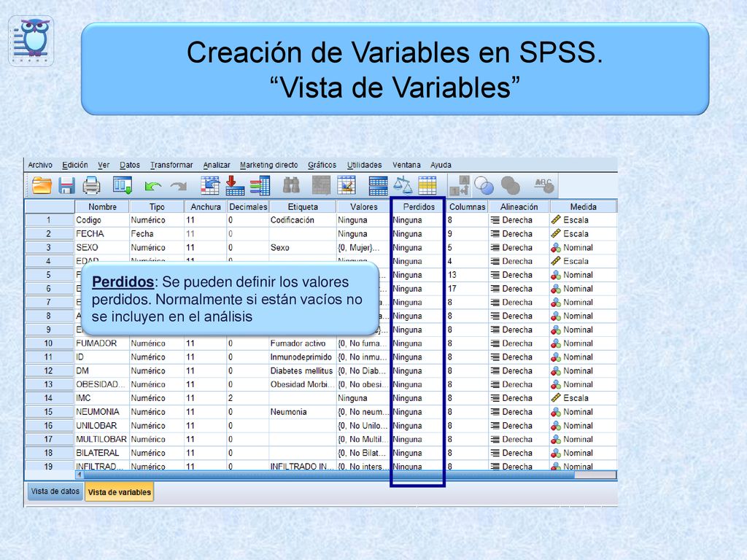Click the owl logo in the slide corner

(31, 41)
